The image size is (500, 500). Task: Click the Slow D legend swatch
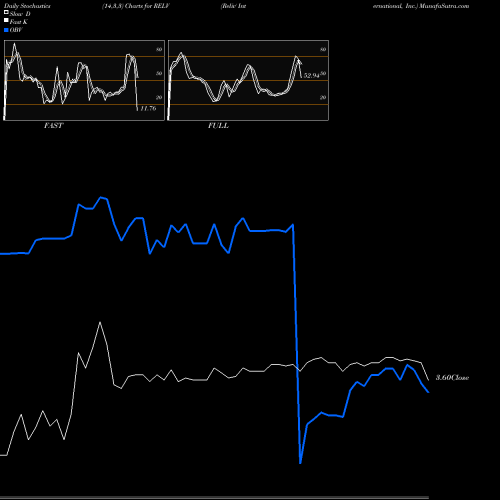tap(6, 12)
